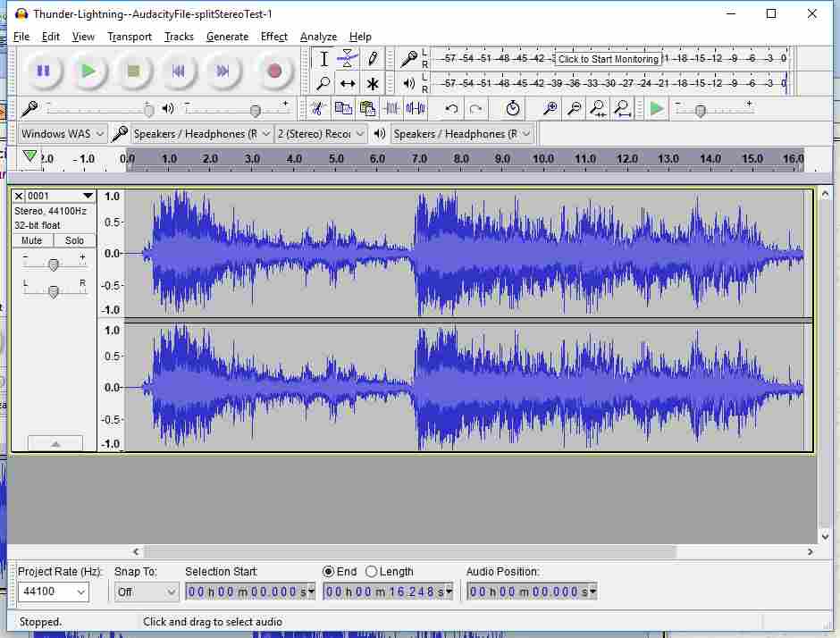Choose the Time Shift tool
The height and width of the screenshot is (638, 840).
pos(348,84)
